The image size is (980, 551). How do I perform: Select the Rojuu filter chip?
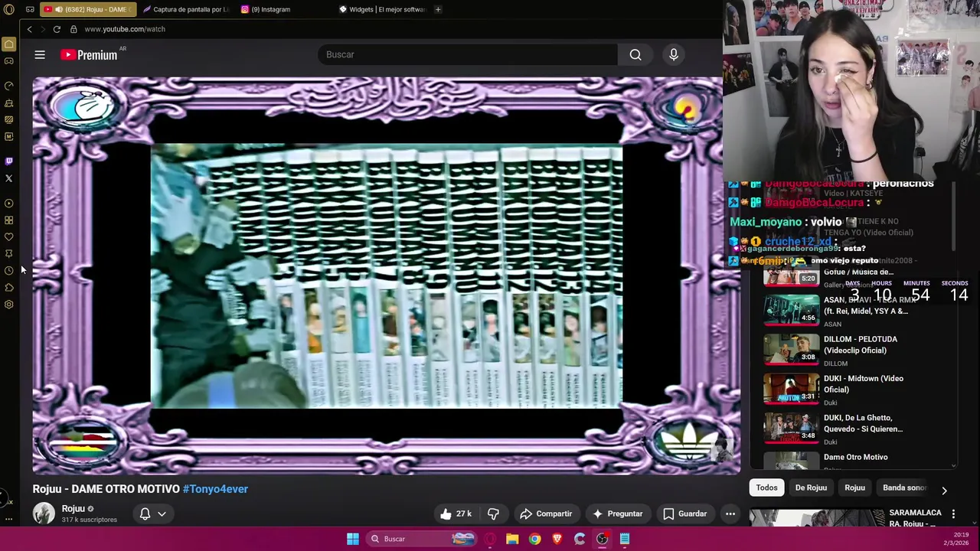coord(854,487)
